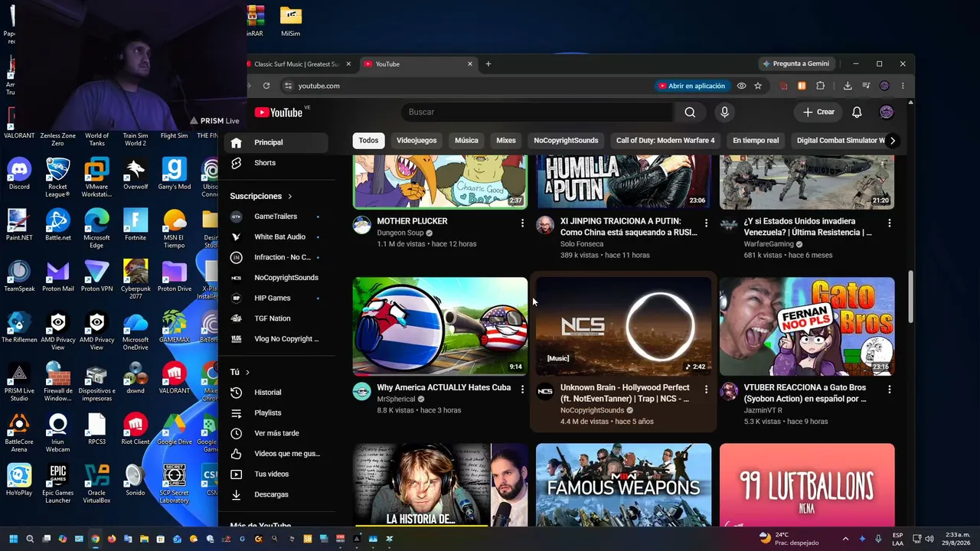Screen dimensions: 980x551
Task: Click the Chrome address bar showing youtube.com
Action: 467,86
